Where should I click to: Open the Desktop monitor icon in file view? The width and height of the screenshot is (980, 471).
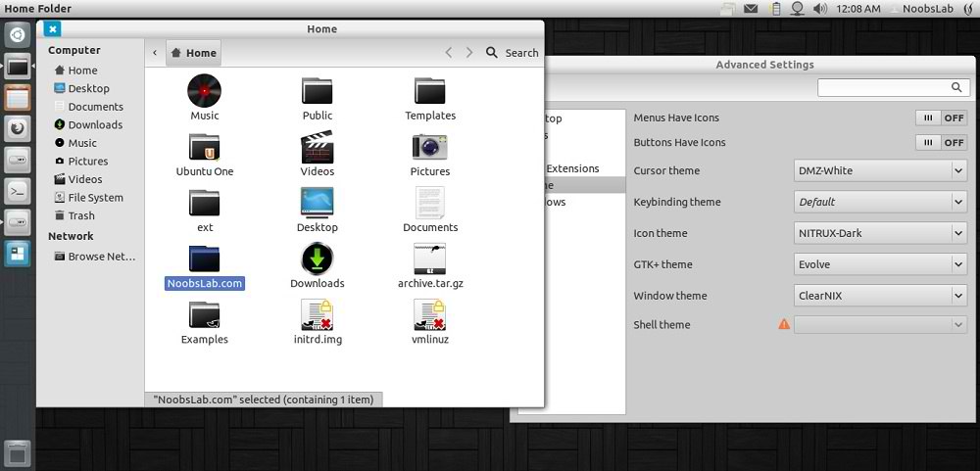point(317,203)
